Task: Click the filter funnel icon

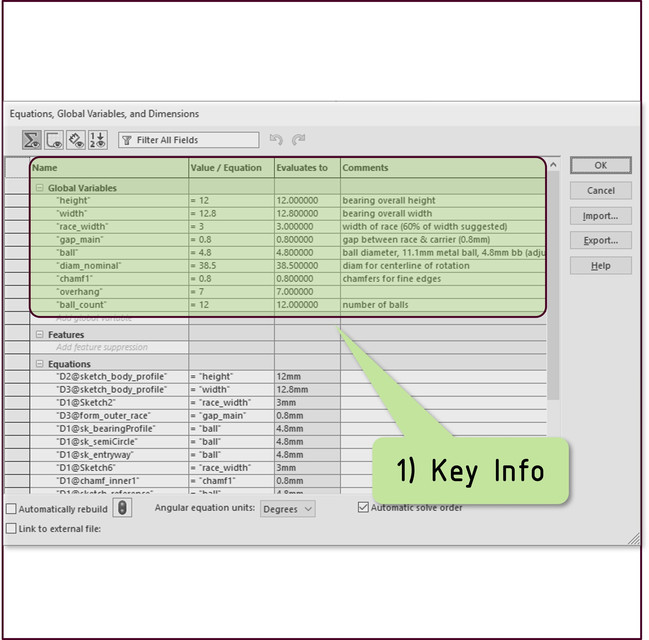Action: (x=127, y=141)
